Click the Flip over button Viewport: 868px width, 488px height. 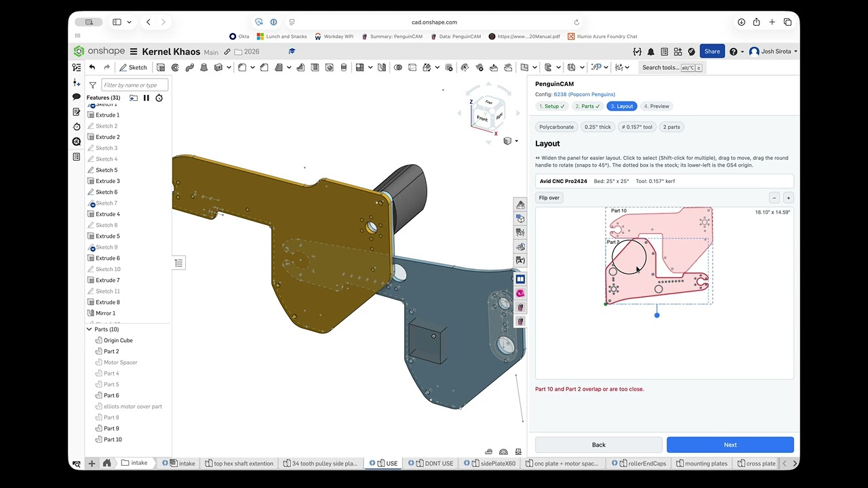point(549,198)
